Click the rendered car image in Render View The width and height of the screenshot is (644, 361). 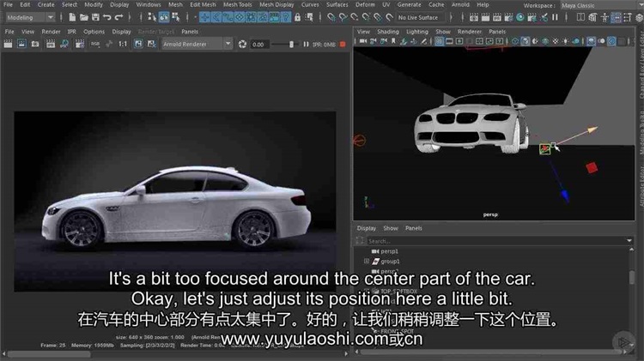(x=175, y=201)
